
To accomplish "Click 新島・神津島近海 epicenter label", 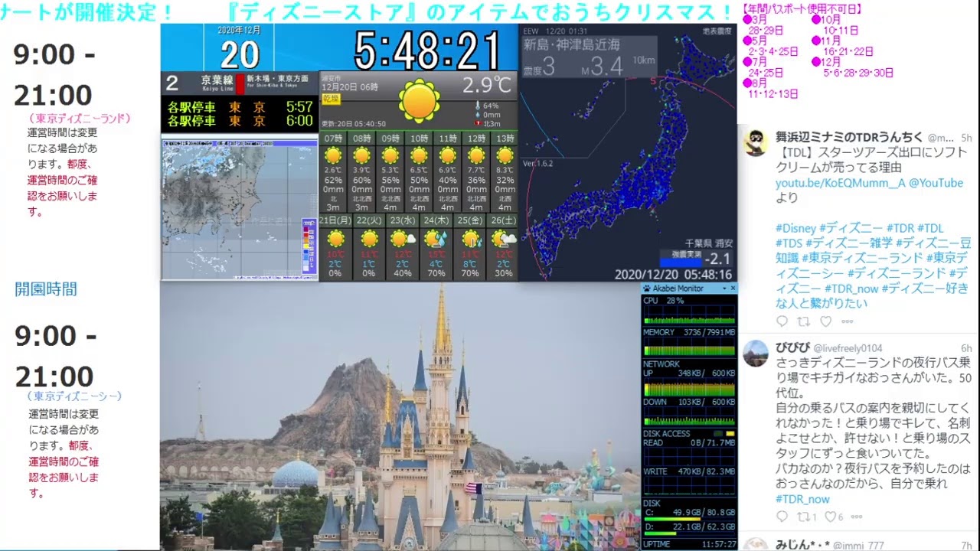I will (x=572, y=44).
